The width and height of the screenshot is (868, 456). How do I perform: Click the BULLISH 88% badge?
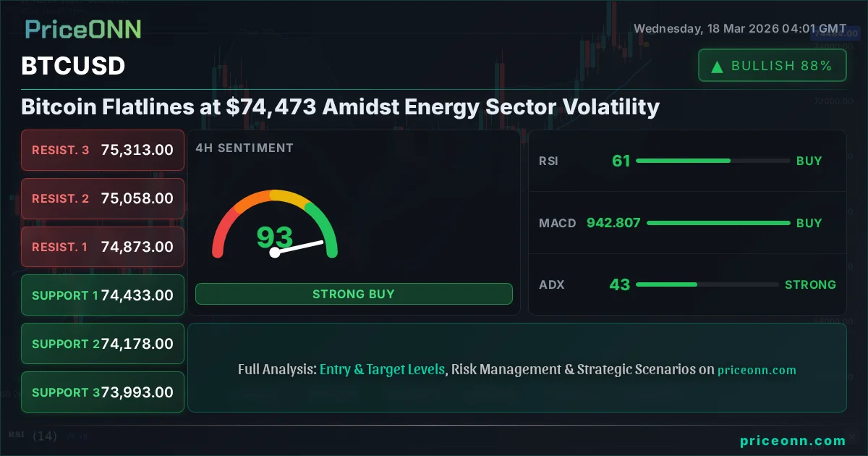[x=772, y=66]
